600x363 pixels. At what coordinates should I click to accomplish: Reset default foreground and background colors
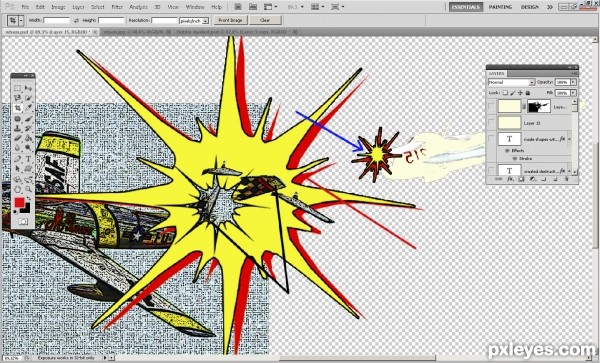(x=15, y=212)
